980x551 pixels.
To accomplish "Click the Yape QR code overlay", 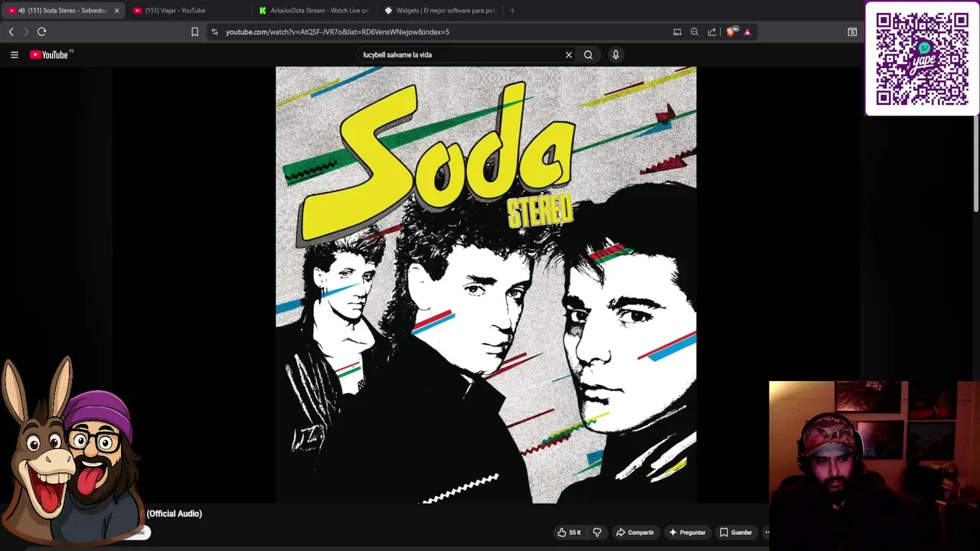I will (922, 59).
